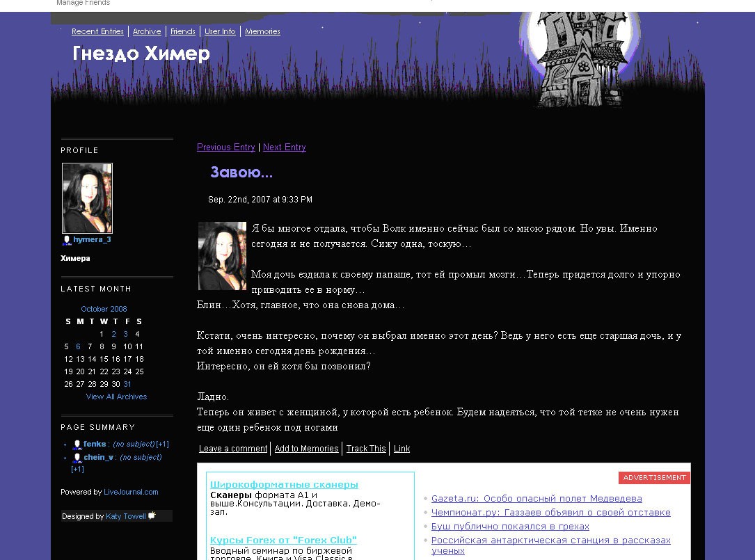Click Add to Memories below the post
755x560 pixels.
pyautogui.click(x=306, y=449)
